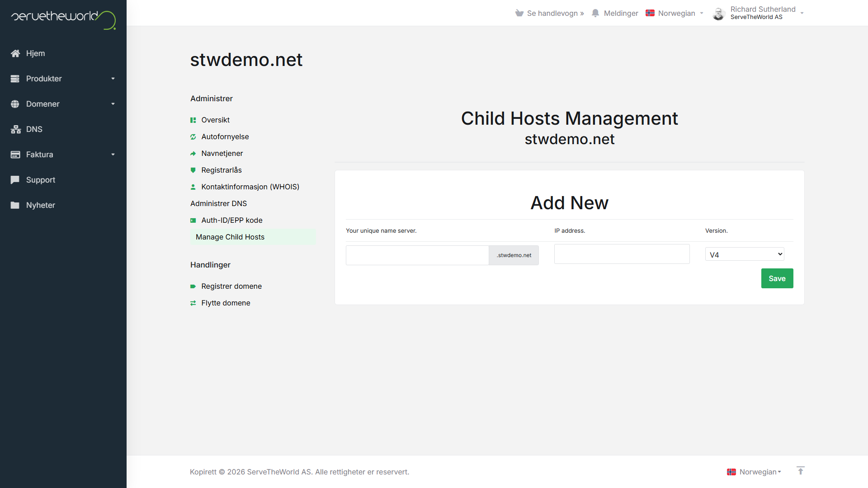Image resolution: width=868 pixels, height=488 pixels.
Task: Open the Version V4 dropdown
Action: [x=745, y=254]
